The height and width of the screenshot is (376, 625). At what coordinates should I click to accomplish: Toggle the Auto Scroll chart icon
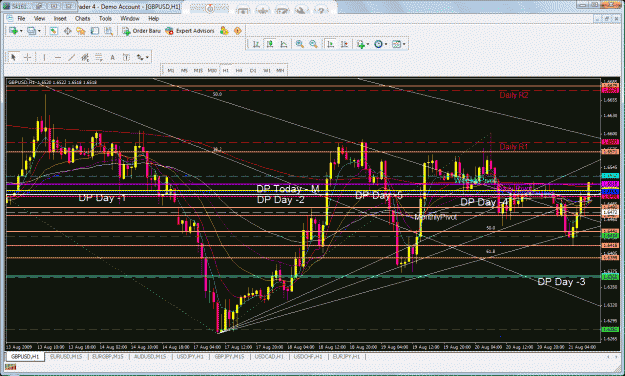330,44
